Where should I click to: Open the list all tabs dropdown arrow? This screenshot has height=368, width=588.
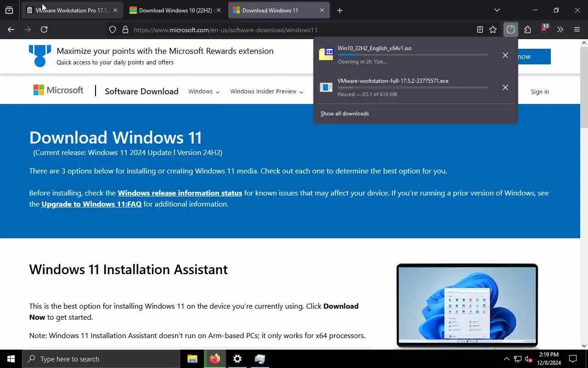point(497,10)
